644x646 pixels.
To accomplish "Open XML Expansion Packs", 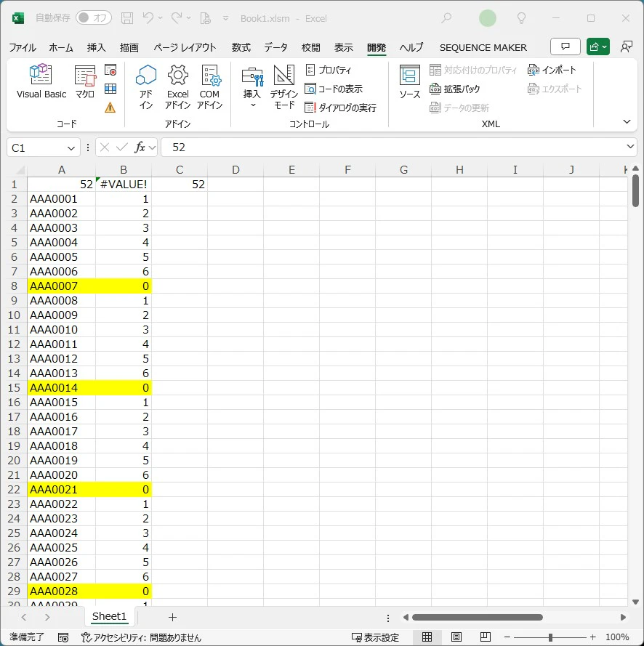I will 455,89.
